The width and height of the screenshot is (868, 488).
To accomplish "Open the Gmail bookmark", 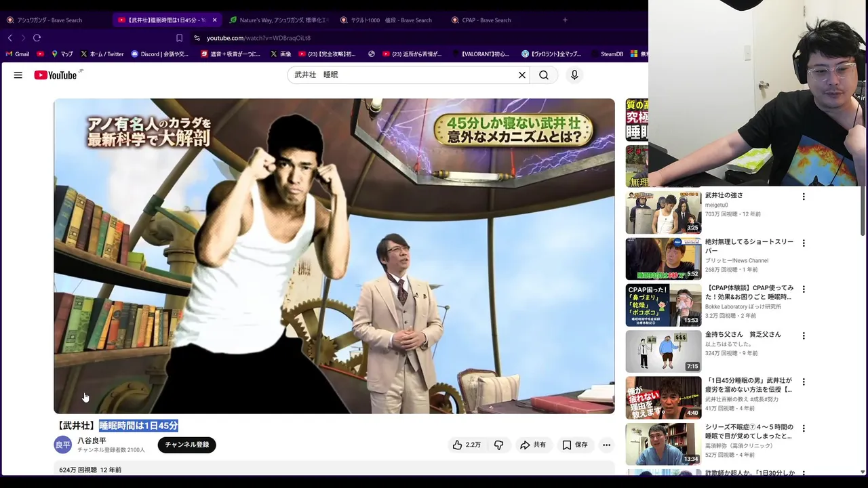I will pyautogui.click(x=18, y=54).
